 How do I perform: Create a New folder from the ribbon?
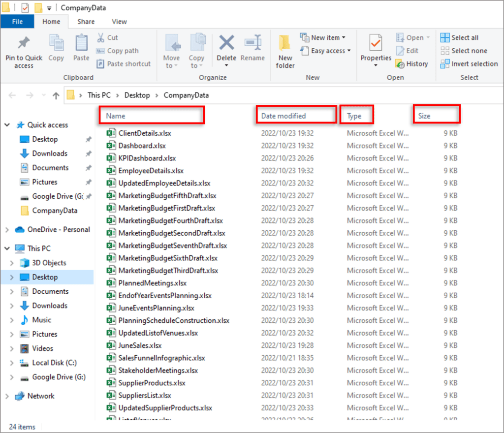(x=285, y=51)
